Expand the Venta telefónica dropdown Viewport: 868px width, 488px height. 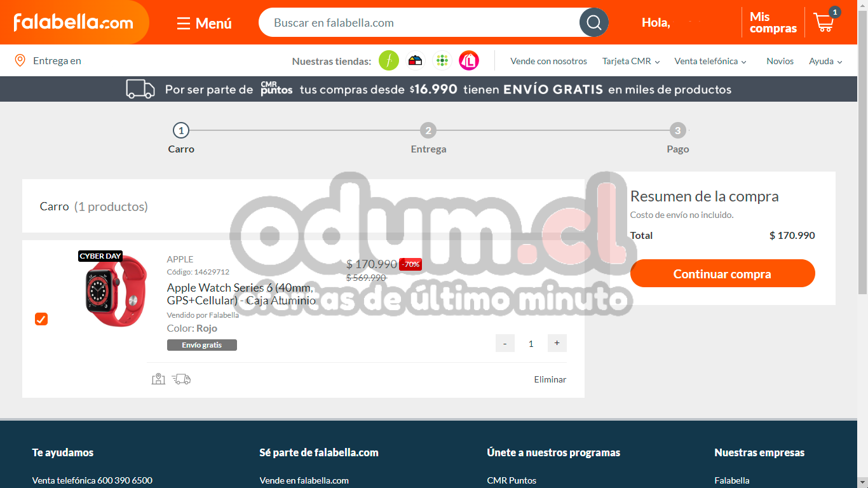(x=710, y=62)
